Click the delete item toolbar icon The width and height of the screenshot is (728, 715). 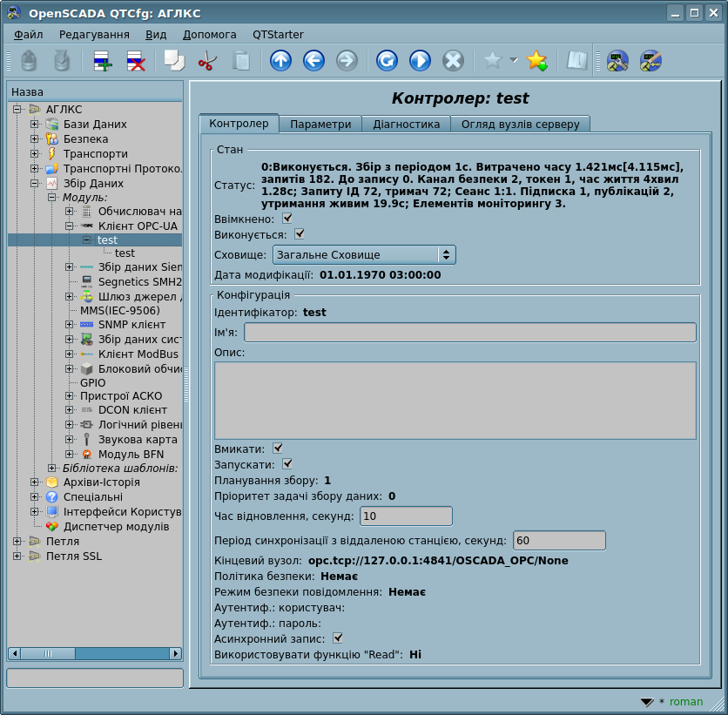136,61
